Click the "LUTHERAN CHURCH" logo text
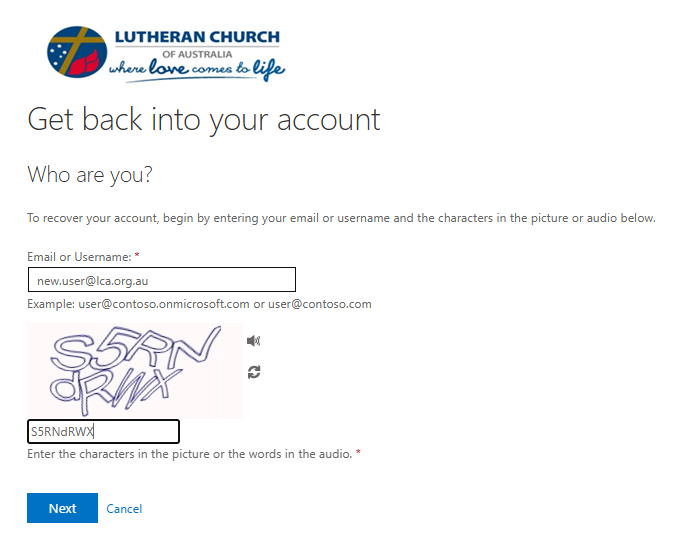 (x=197, y=38)
